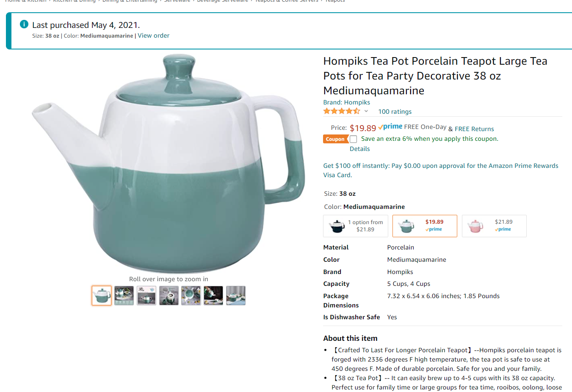The width and height of the screenshot is (572, 392).
Task: Click the Brand: Hompiks link
Action: click(346, 102)
